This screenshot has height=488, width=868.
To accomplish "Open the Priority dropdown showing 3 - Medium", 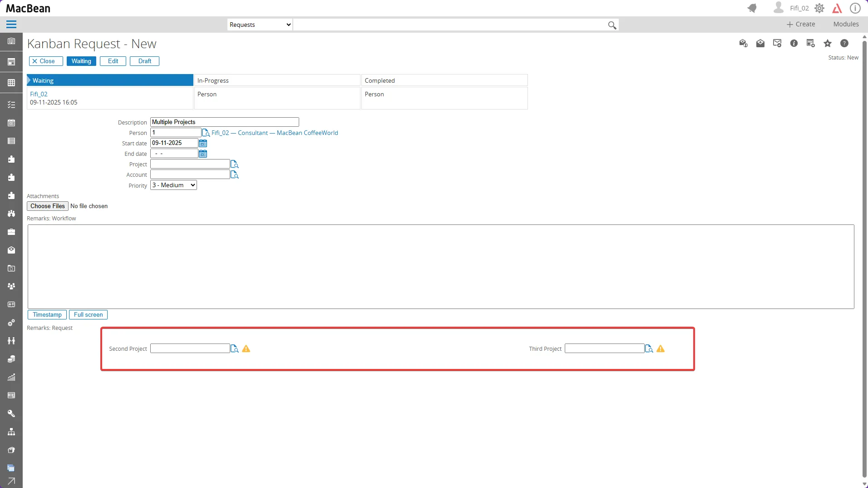I will coord(173,185).
